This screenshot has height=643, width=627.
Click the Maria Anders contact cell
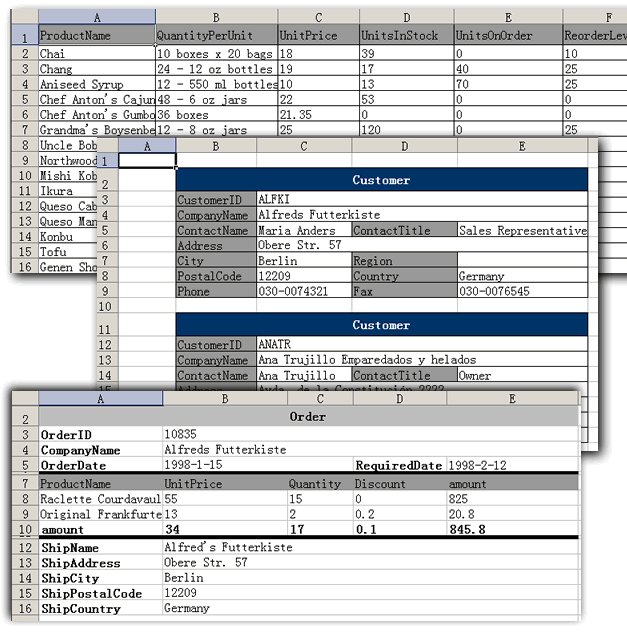pyautogui.click(x=304, y=230)
